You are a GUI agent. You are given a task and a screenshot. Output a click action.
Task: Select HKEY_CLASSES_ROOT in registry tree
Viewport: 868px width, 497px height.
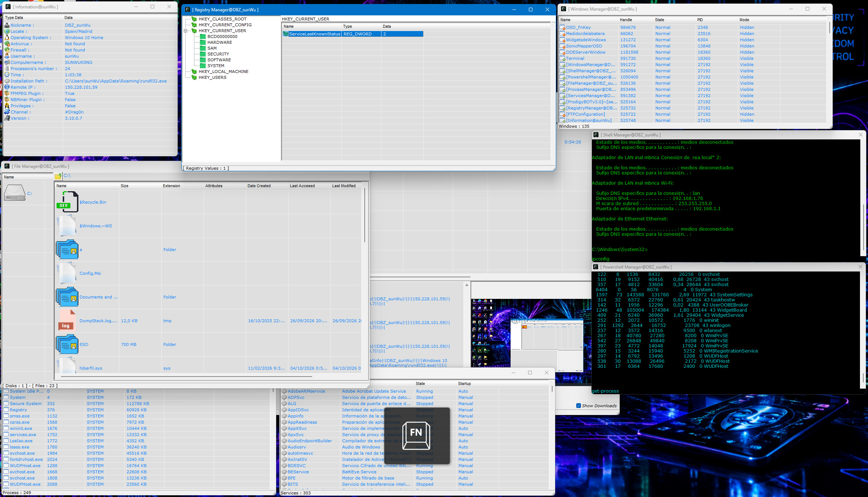[x=222, y=19]
